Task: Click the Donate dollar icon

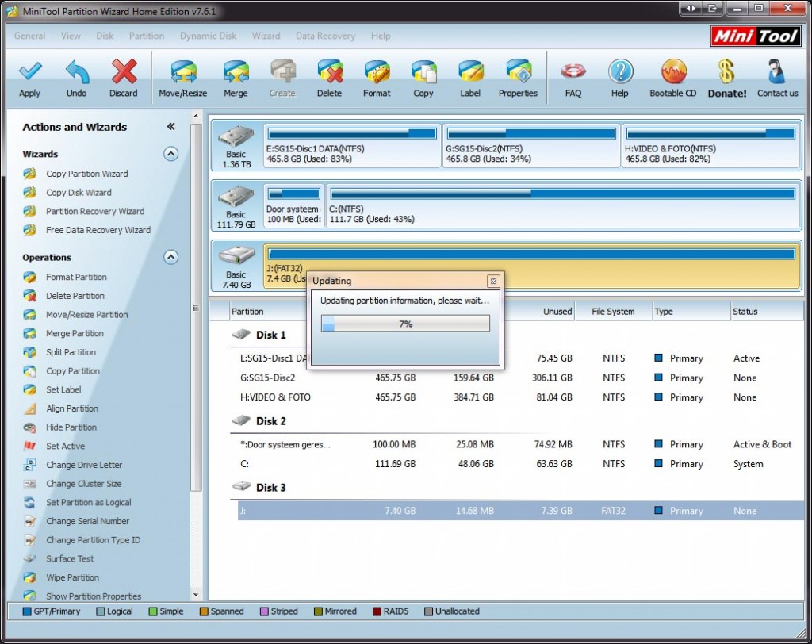Action: point(726,71)
